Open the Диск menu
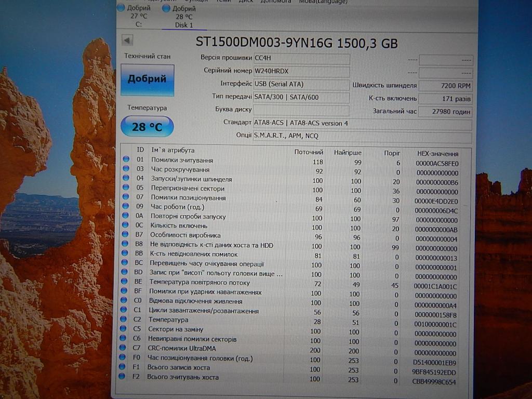This screenshot has height=399, width=532. pos(246,2)
